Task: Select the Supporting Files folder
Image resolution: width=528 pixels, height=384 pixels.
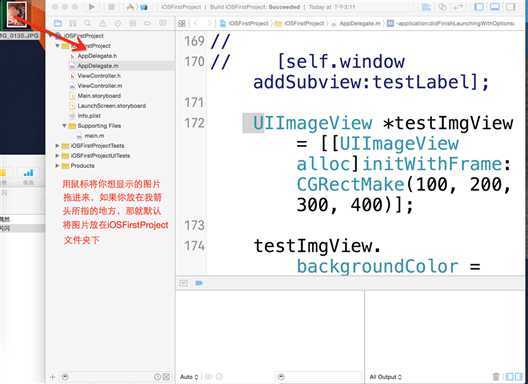Action: click(x=95, y=126)
